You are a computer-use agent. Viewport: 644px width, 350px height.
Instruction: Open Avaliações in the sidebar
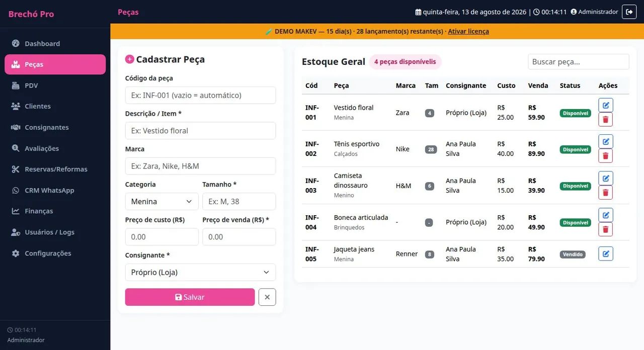55,148
